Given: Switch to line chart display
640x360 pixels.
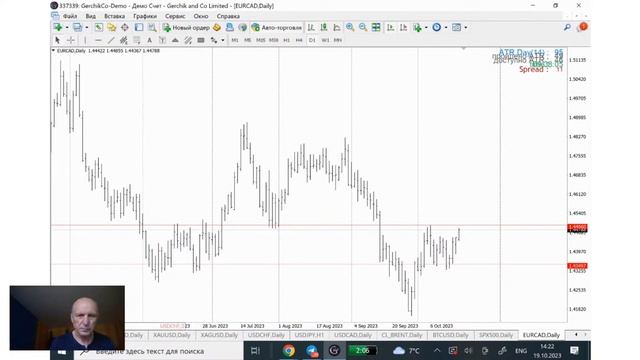Looking at the screenshot, I should (x=337, y=27).
